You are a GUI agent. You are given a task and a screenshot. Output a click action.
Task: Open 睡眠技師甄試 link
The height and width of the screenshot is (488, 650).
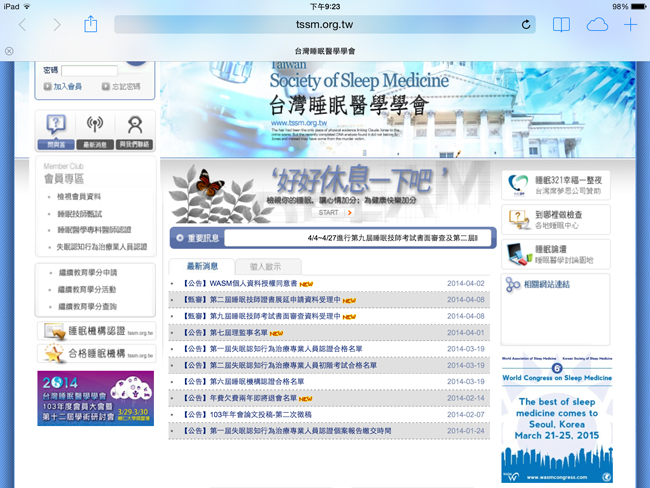[80, 214]
